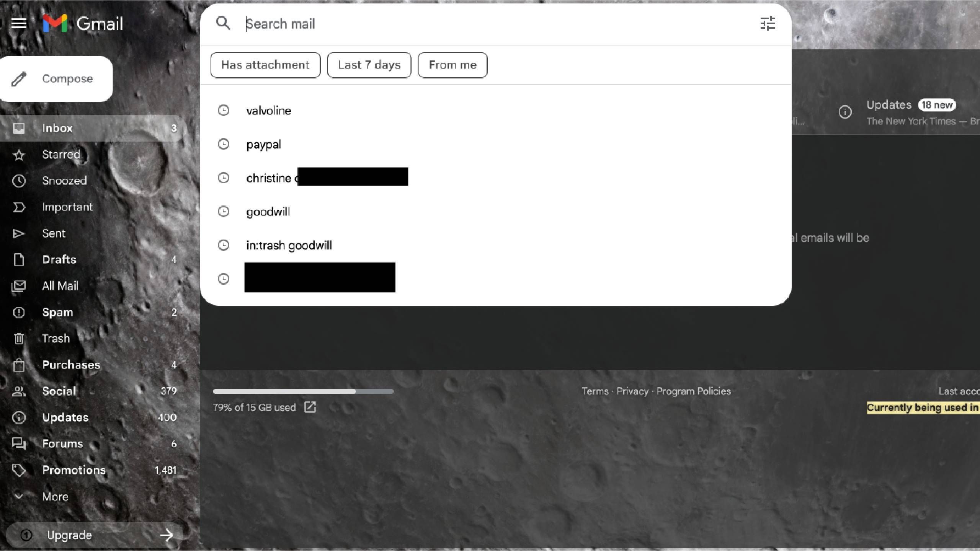Open the Sent folder
Image resolution: width=980 pixels, height=551 pixels.
(92, 233)
